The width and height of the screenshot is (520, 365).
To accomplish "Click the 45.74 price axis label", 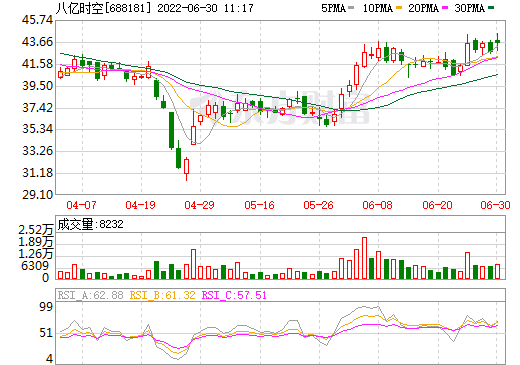I will pyautogui.click(x=37, y=20).
